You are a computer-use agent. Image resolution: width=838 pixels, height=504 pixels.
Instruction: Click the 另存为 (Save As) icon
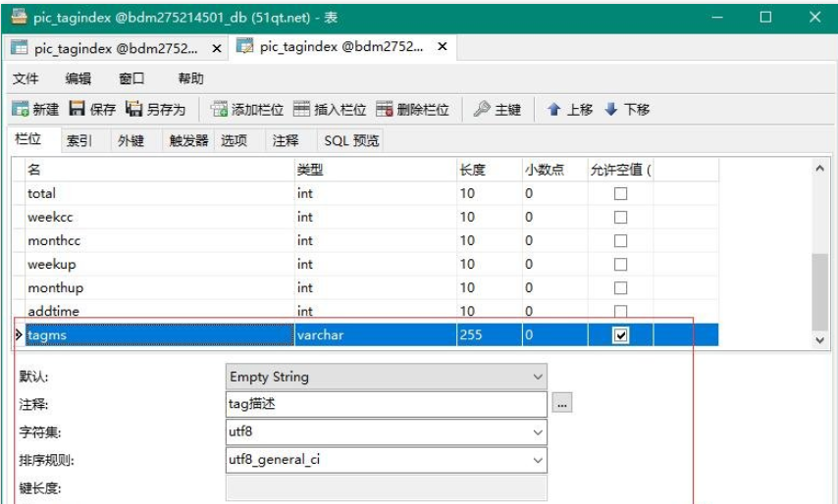click(x=134, y=110)
